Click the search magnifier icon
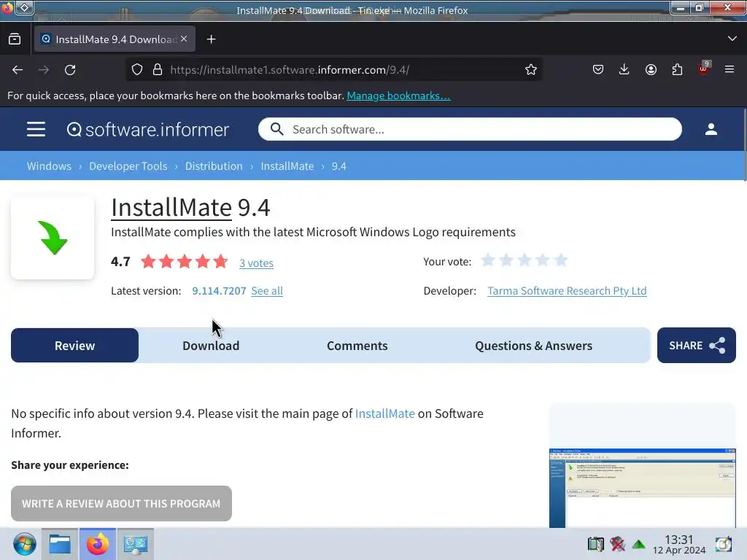747x560 pixels. click(x=276, y=129)
